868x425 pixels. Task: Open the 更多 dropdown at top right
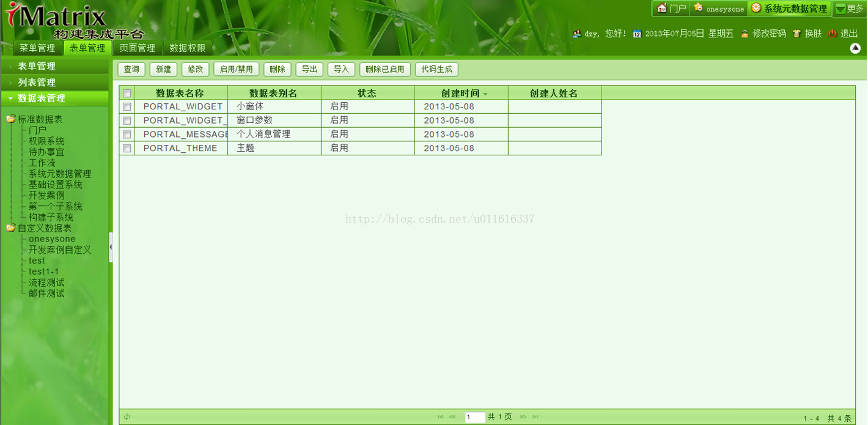point(850,9)
